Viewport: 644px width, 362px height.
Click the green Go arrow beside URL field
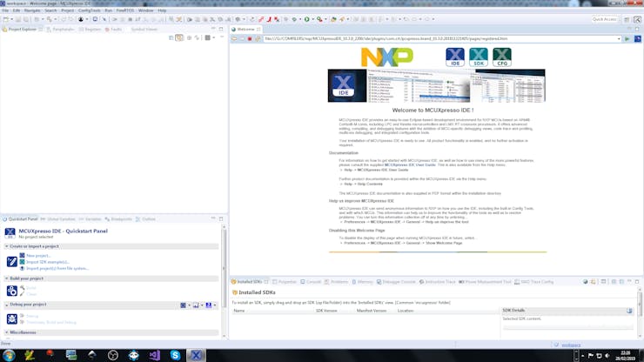pyautogui.click(x=627, y=39)
